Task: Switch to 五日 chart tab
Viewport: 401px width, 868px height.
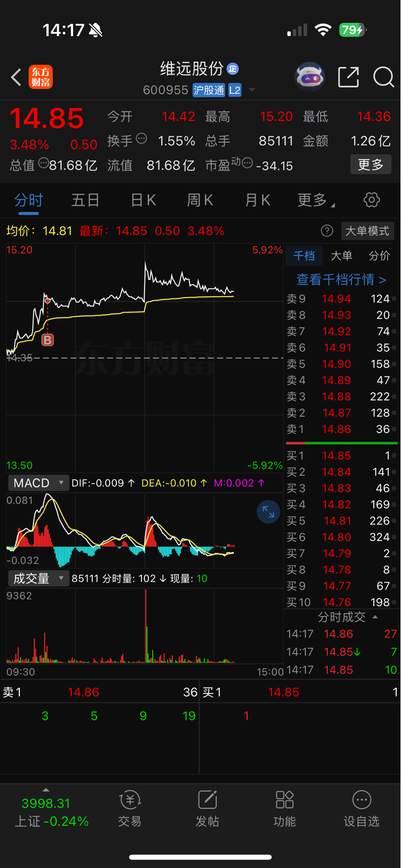Action: [86, 200]
